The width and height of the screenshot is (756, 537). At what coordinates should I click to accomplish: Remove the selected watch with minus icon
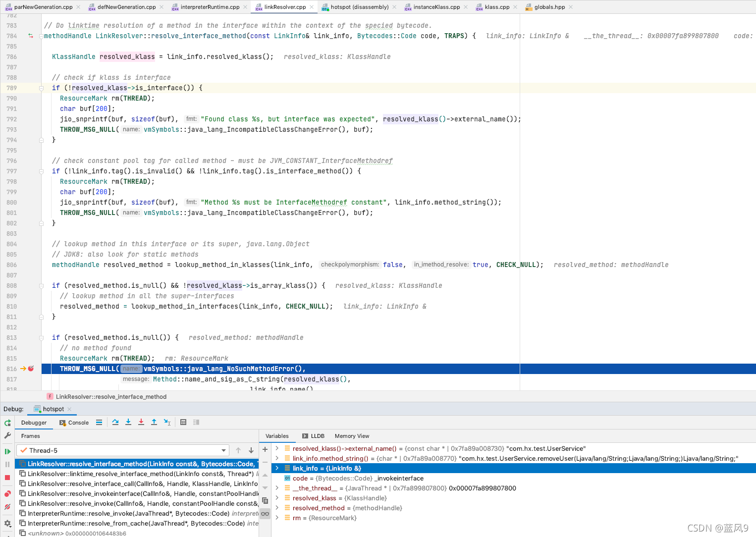pyautogui.click(x=265, y=462)
